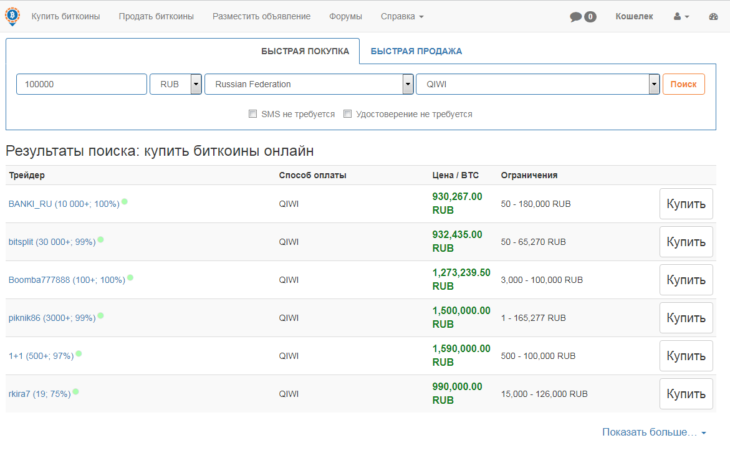Screen dimensions: 730x453
Task: Expand the 'Показать больше' link
Action: [654, 432]
